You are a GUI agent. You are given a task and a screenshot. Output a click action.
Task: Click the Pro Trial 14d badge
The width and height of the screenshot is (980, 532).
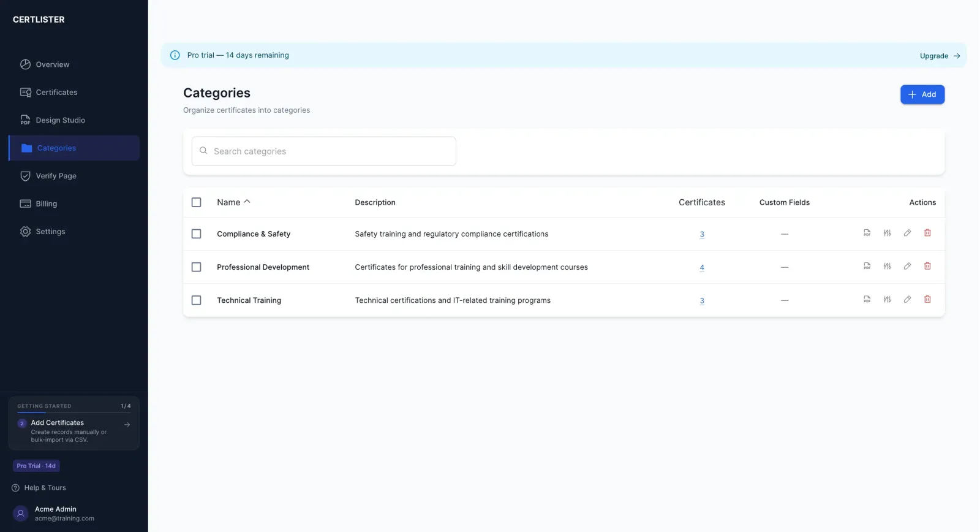[36, 466]
